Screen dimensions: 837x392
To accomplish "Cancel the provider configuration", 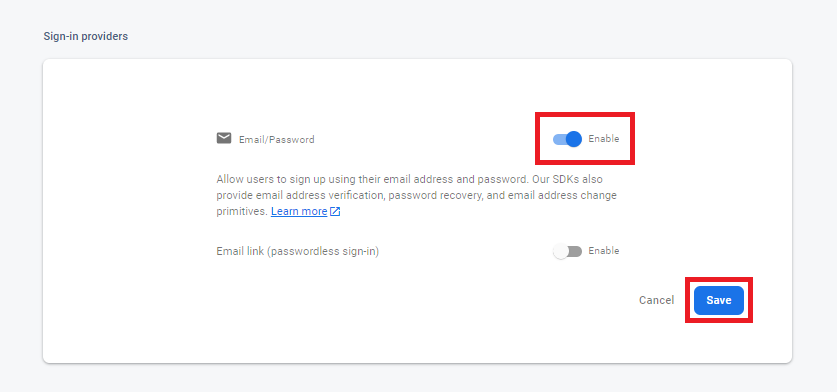I will 657,300.
